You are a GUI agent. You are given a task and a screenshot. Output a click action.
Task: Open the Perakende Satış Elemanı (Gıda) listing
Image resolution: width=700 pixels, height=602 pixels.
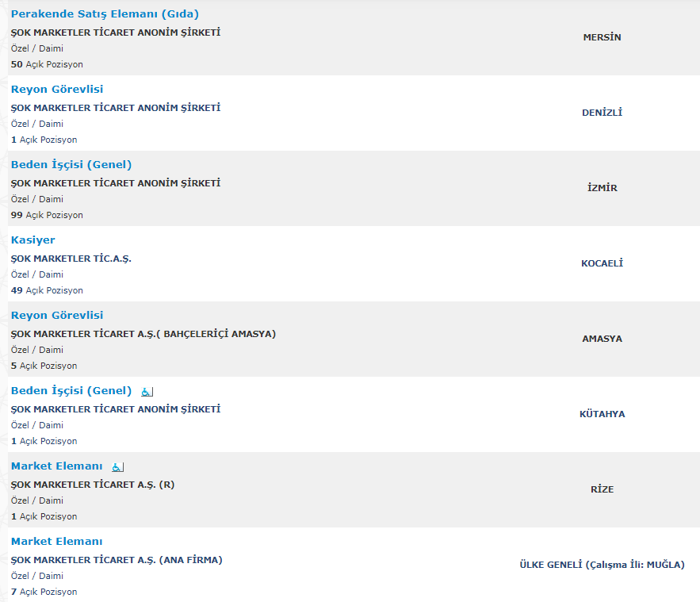point(105,13)
